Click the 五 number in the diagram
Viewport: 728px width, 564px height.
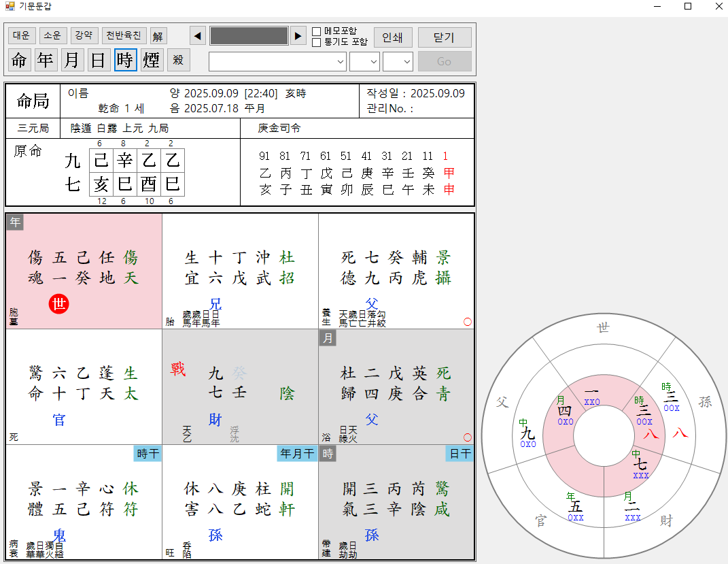tap(575, 506)
